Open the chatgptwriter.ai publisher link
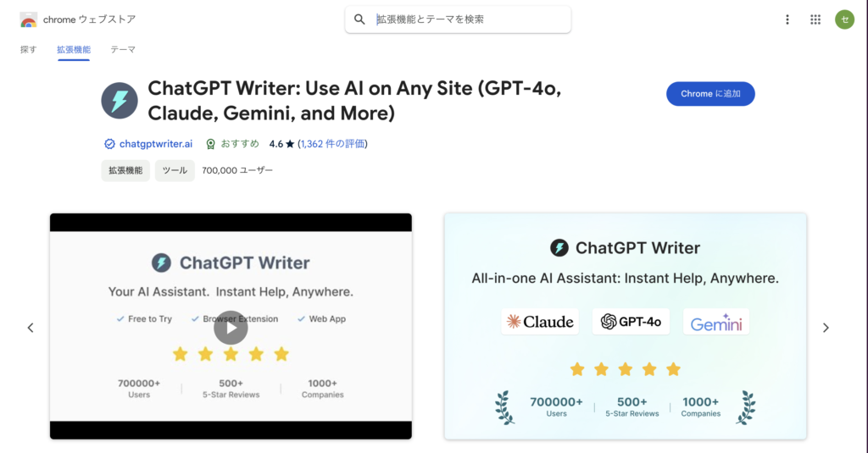 pyautogui.click(x=156, y=144)
